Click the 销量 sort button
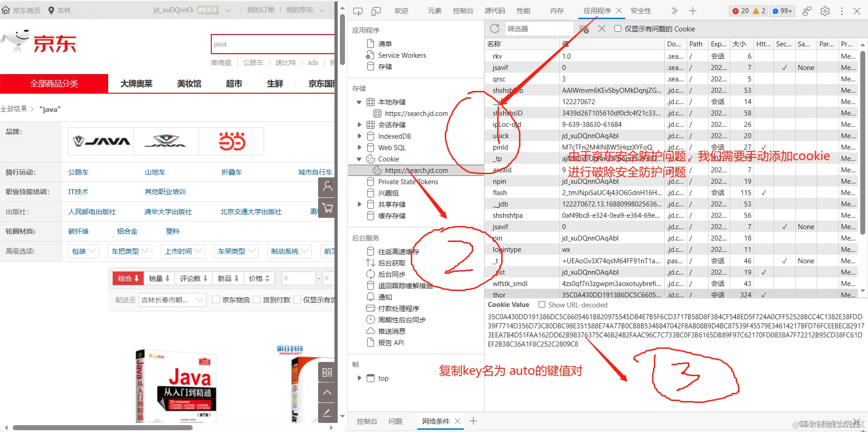This screenshot has width=868, height=432. point(159,278)
